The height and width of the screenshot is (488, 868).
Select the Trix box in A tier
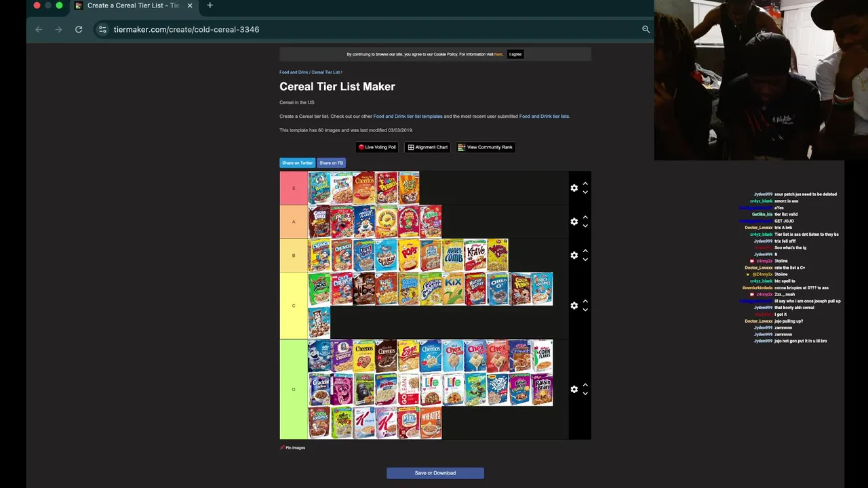[431, 222]
